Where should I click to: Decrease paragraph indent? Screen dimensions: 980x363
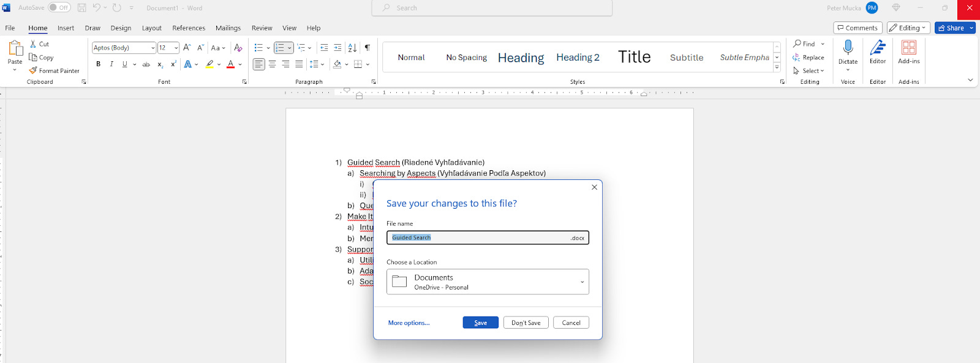tap(324, 48)
